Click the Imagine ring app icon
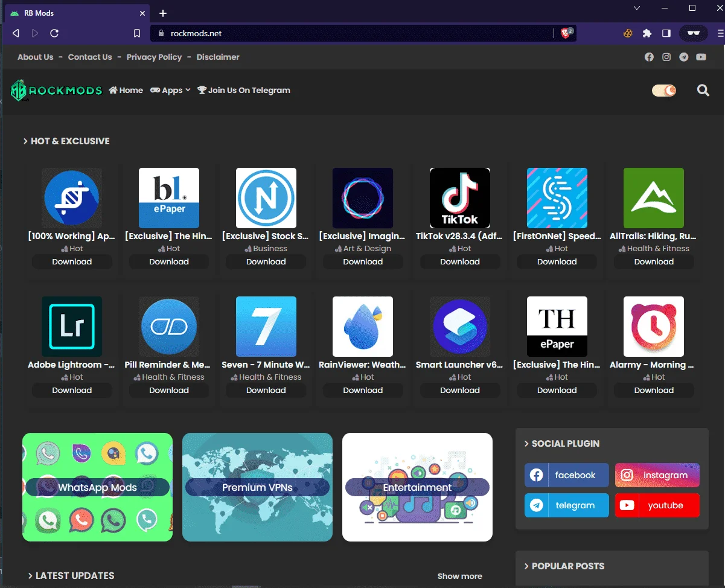Screen dimensions: 725x588 (363, 198)
